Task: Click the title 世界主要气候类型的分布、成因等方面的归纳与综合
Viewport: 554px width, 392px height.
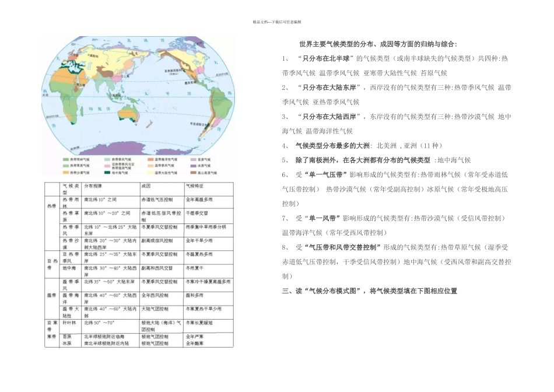Action: point(378,44)
